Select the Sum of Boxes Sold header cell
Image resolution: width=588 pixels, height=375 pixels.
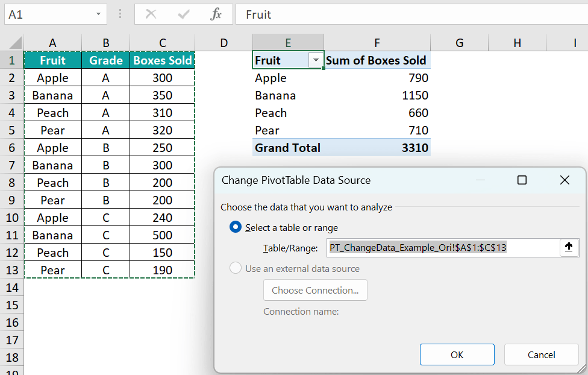[x=377, y=60]
